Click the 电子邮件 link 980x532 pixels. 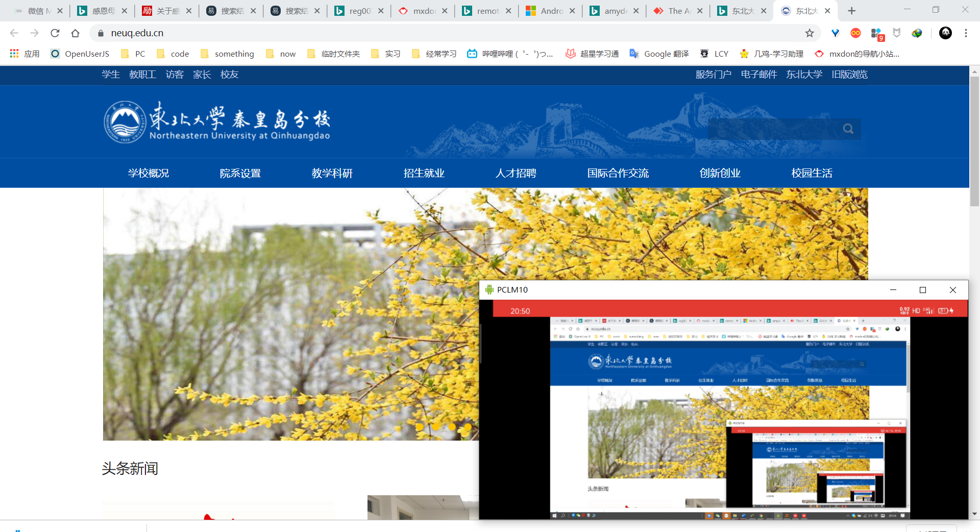(x=758, y=75)
